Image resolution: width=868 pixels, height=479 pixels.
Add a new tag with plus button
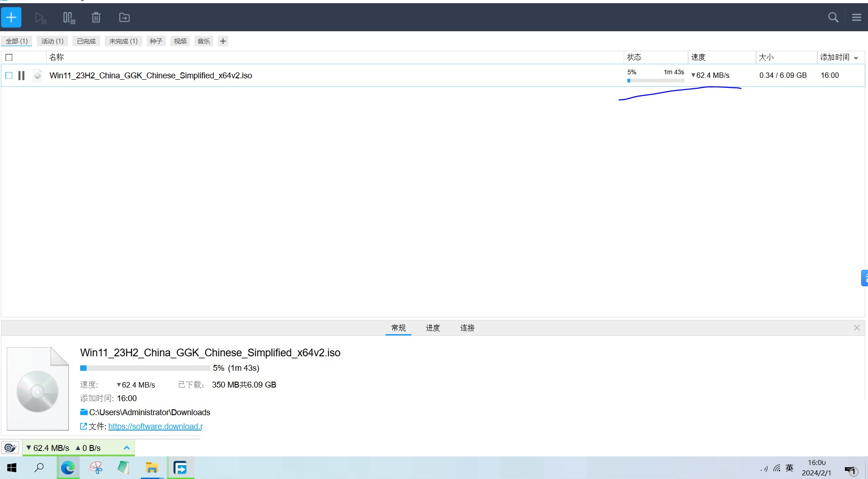point(223,41)
